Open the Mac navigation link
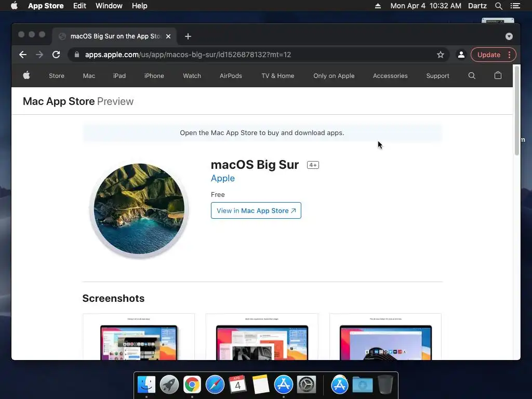The width and height of the screenshot is (532, 399). click(x=89, y=76)
